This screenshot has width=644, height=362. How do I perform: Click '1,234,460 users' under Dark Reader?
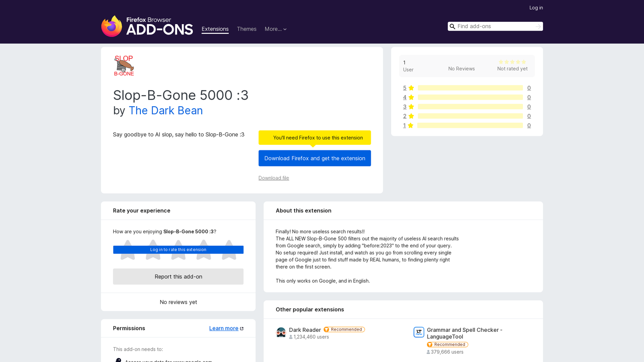(309, 337)
